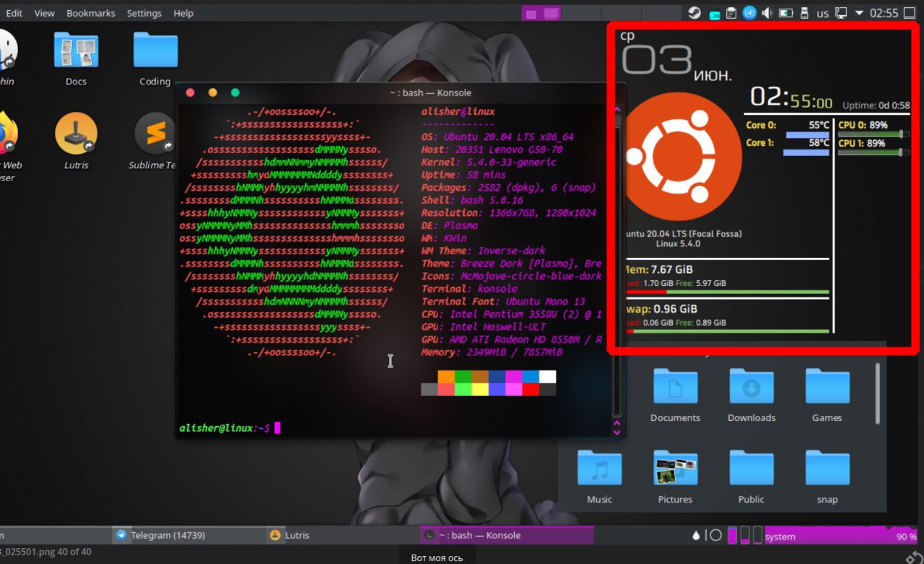This screenshot has height=564, width=924.
Task: Open the Coding folder on desktop
Action: [155, 58]
